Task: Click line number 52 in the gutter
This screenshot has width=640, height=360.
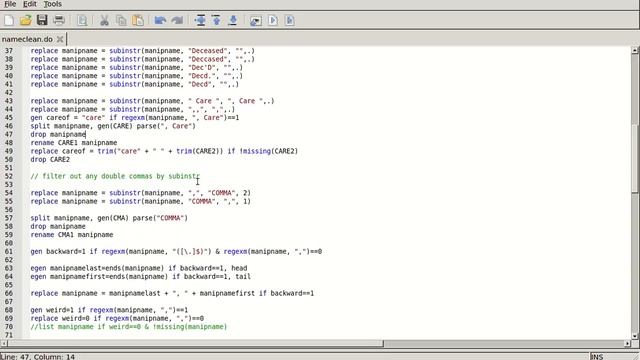Action: tap(9, 176)
